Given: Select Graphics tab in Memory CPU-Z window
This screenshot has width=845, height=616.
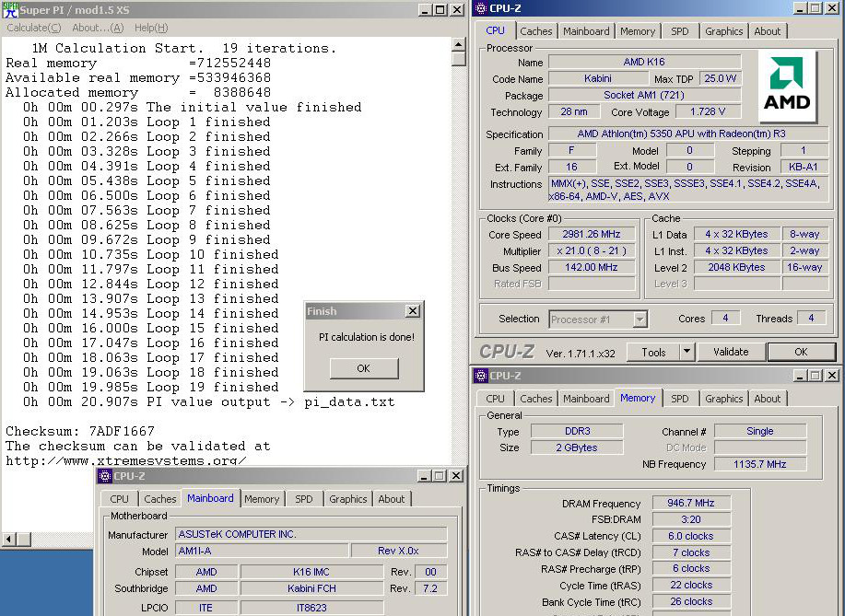Looking at the screenshot, I should (x=723, y=399).
